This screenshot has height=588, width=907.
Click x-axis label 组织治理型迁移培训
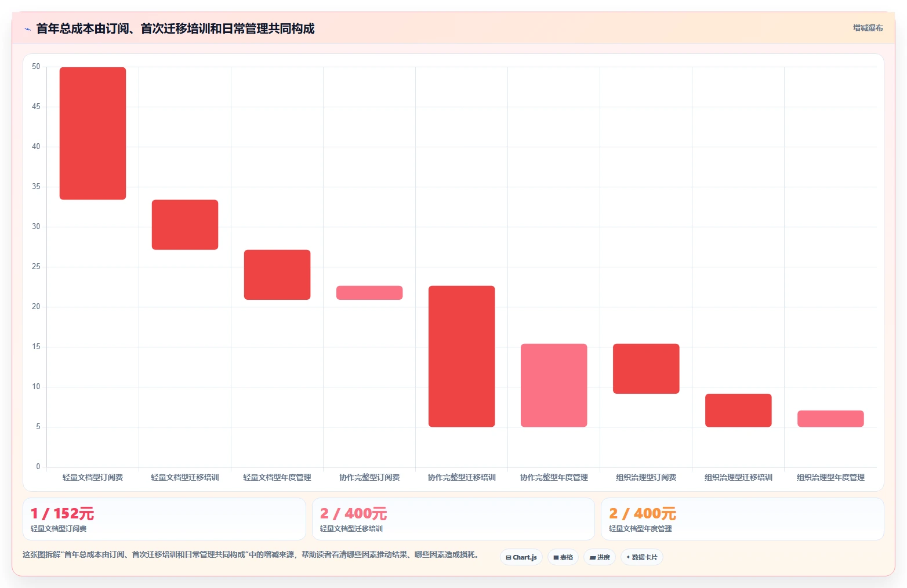pyautogui.click(x=738, y=477)
